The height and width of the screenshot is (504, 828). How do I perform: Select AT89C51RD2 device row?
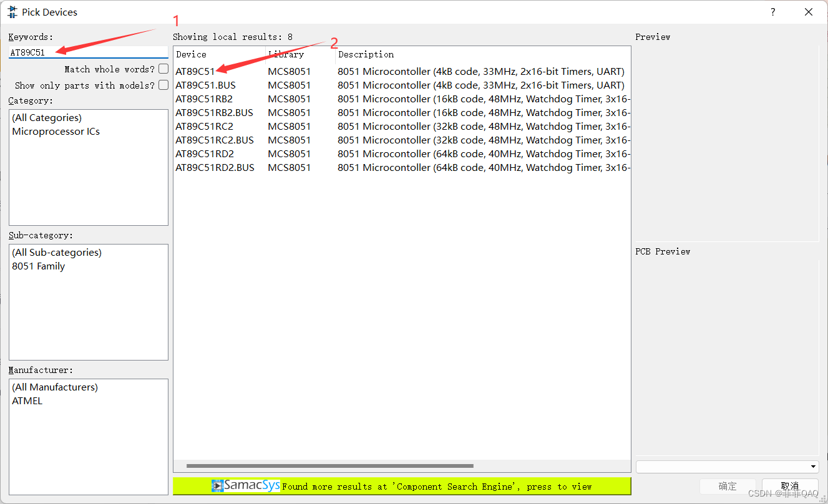click(402, 154)
